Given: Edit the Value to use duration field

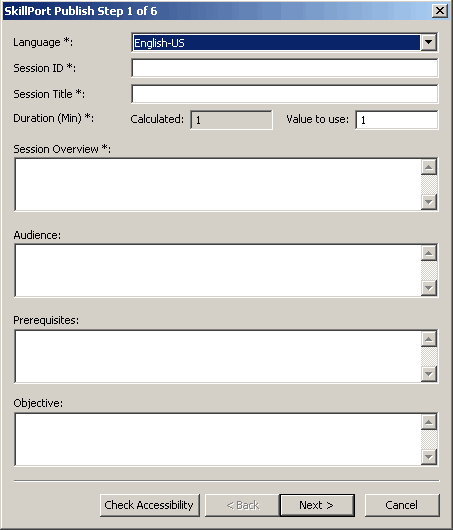Looking at the screenshot, I should [397, 120].
